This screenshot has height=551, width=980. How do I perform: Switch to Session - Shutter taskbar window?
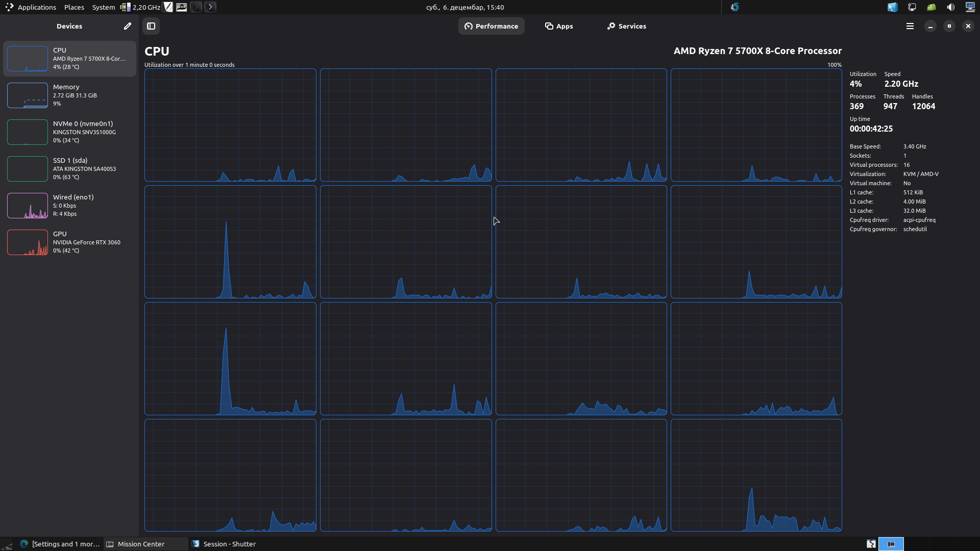click(x=224, y=544)
